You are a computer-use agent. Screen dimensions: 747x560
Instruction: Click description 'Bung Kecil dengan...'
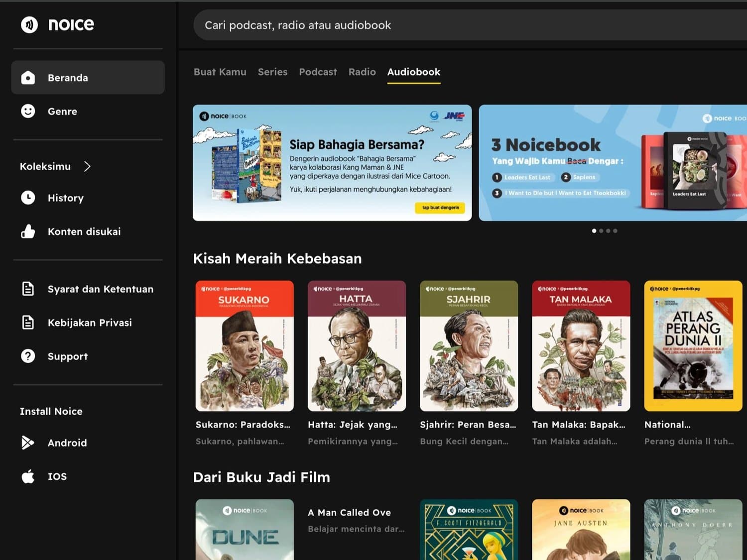tap(464, 442)
